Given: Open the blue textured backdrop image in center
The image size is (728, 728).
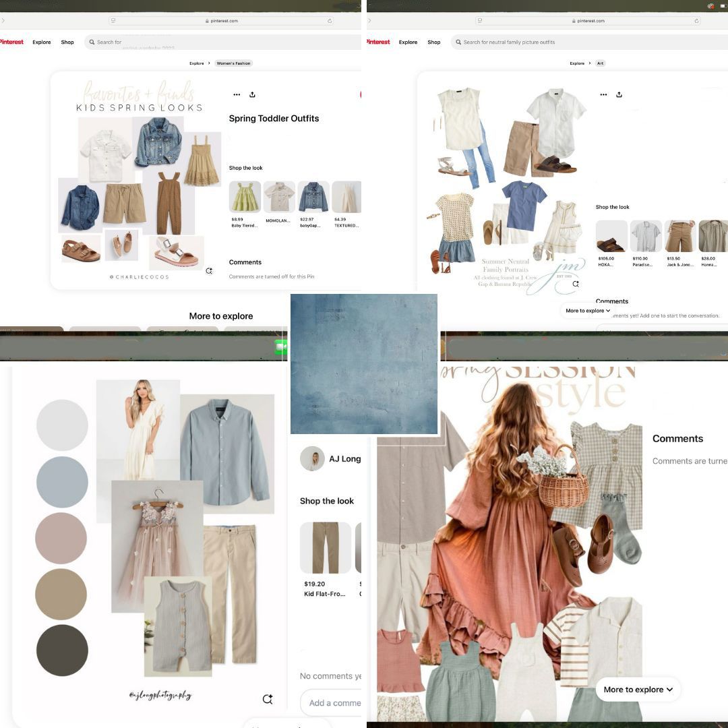Looking at the screenshot, I should click(x=363, y=364).
